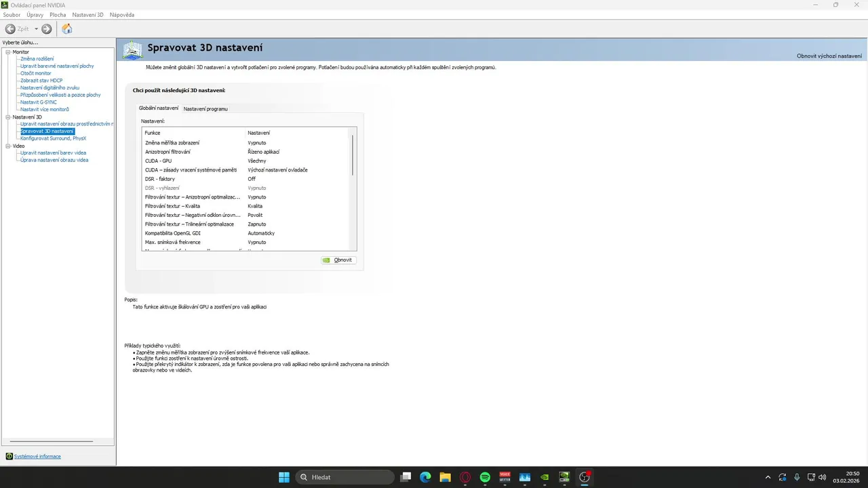Open the Úpravy menu
This screenshot has height=488, width=868.
pyautogui.click(x=35, y=14)
